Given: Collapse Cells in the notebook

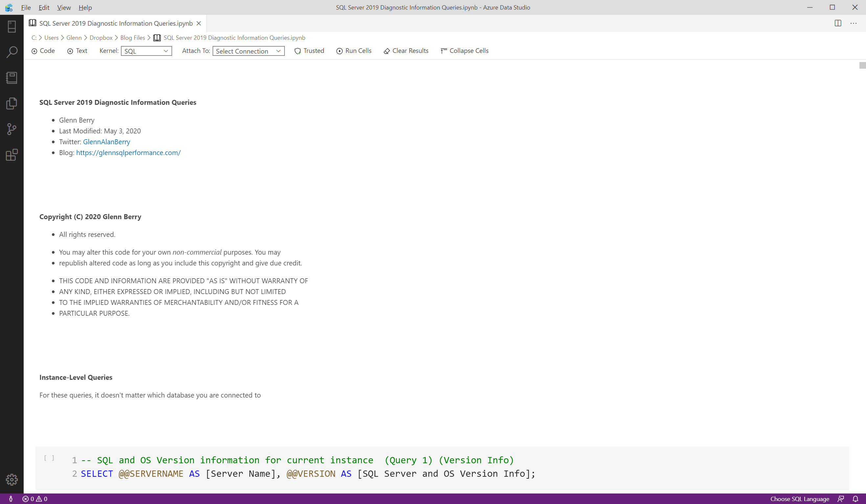Looking at the screenshot, I should (x=465, y=51).
